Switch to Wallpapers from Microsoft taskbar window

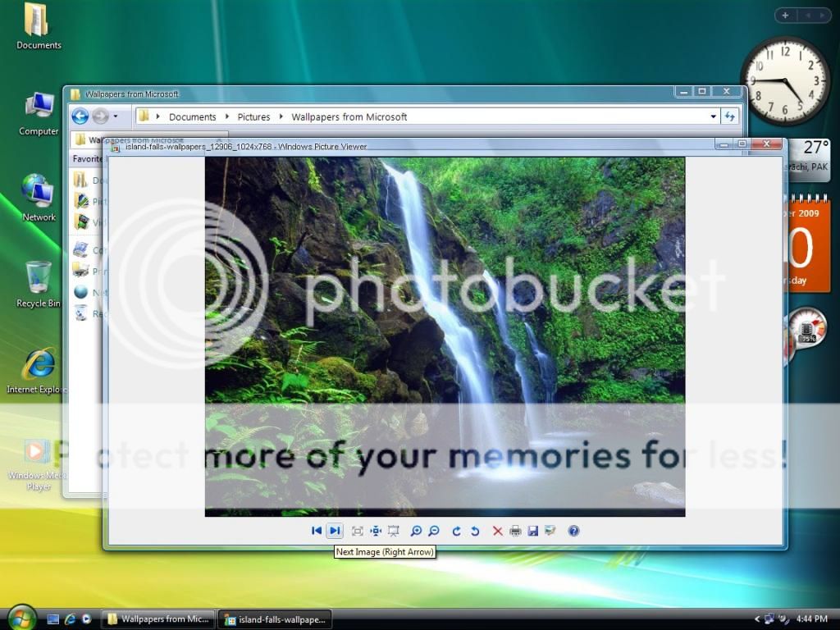tap(157, 619)
